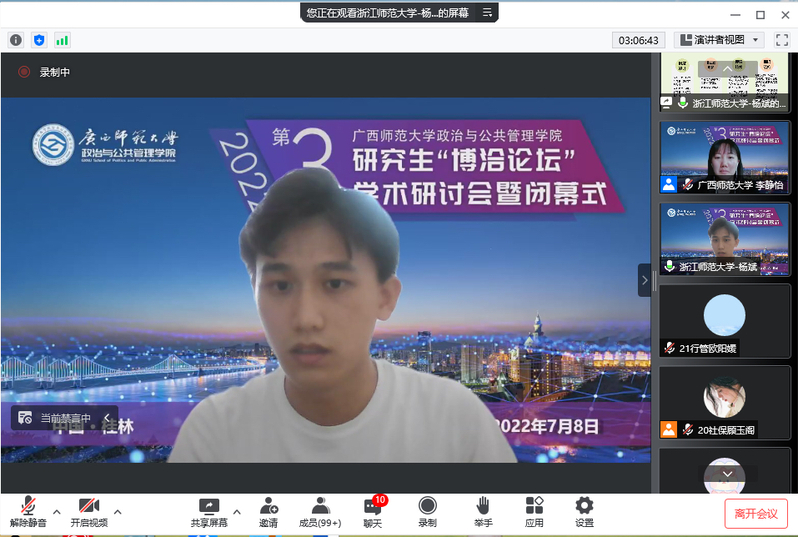Click green mic icon on 杨斌 tile
The image size is (798, 537).
point(670,266)
